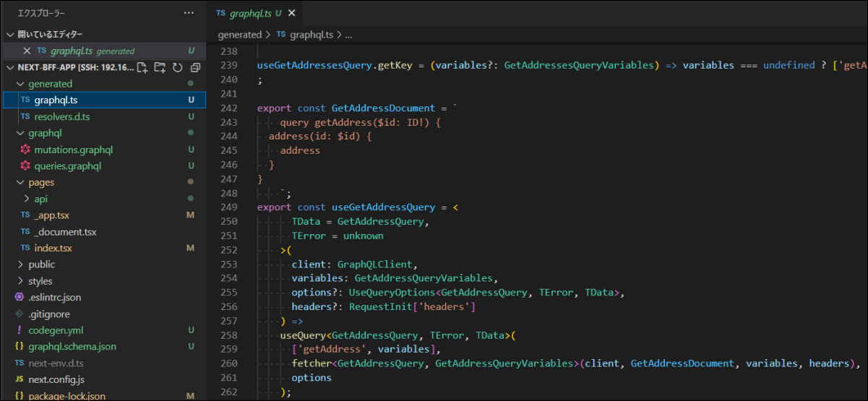Click the JSON braces icon beside graphql.schema.json

click(20, 347)
